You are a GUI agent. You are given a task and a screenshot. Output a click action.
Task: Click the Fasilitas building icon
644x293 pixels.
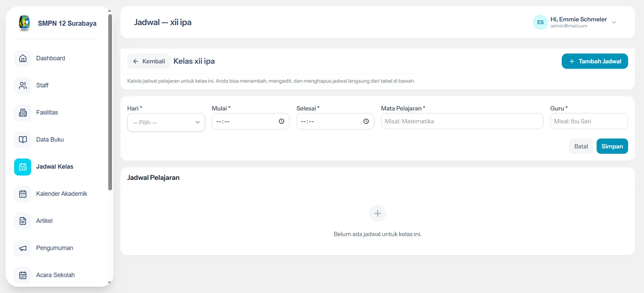[23, 112]
